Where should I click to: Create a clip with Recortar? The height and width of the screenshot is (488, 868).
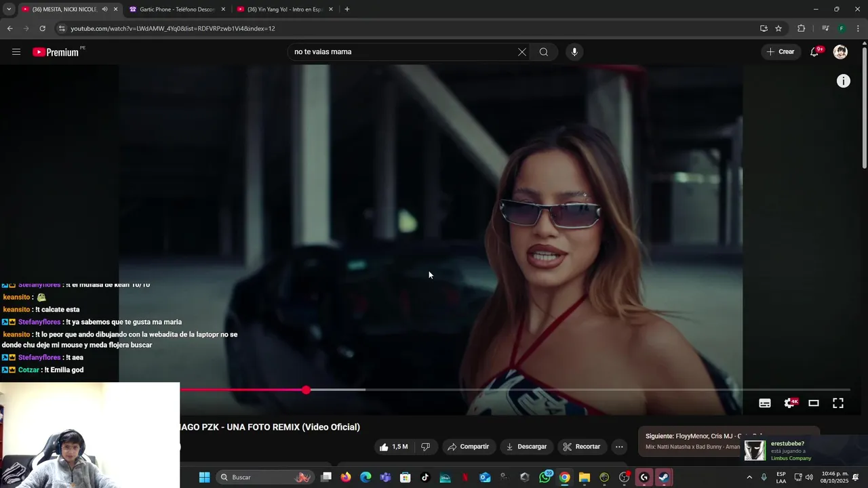coord(582,447)
